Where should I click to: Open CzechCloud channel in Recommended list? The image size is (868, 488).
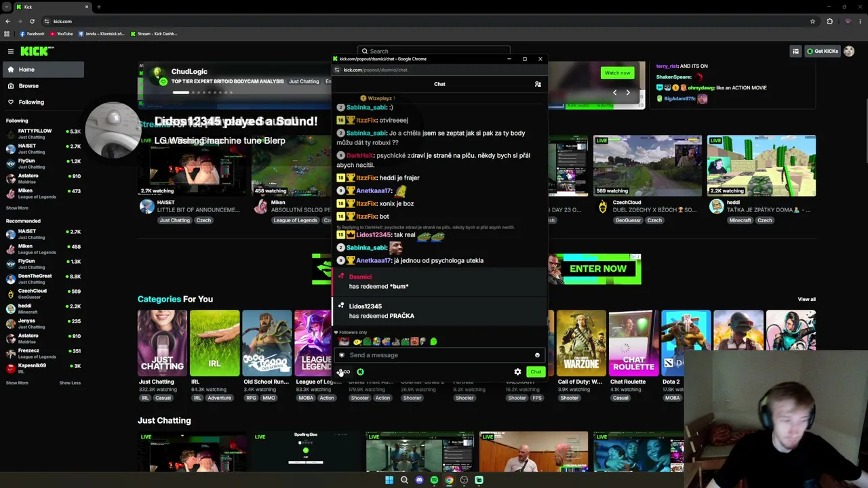pyautogui.click(x=42, y=293)
